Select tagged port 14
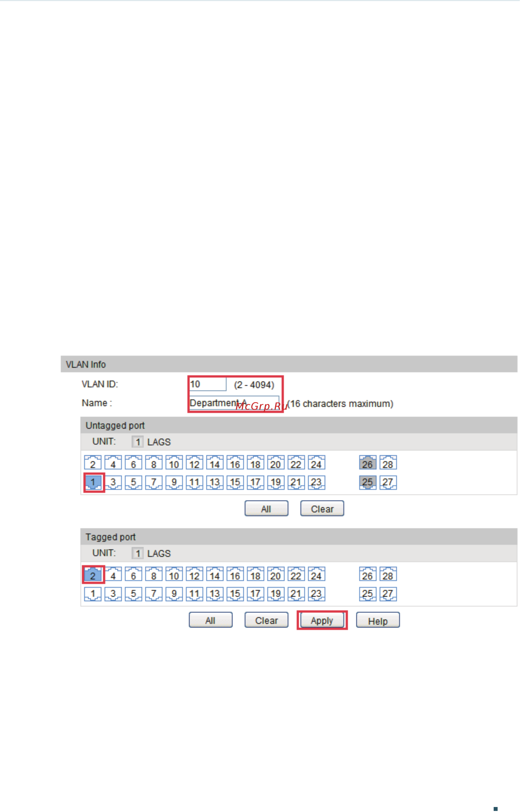This screenshot has width=520, height=812. (215, 574)
